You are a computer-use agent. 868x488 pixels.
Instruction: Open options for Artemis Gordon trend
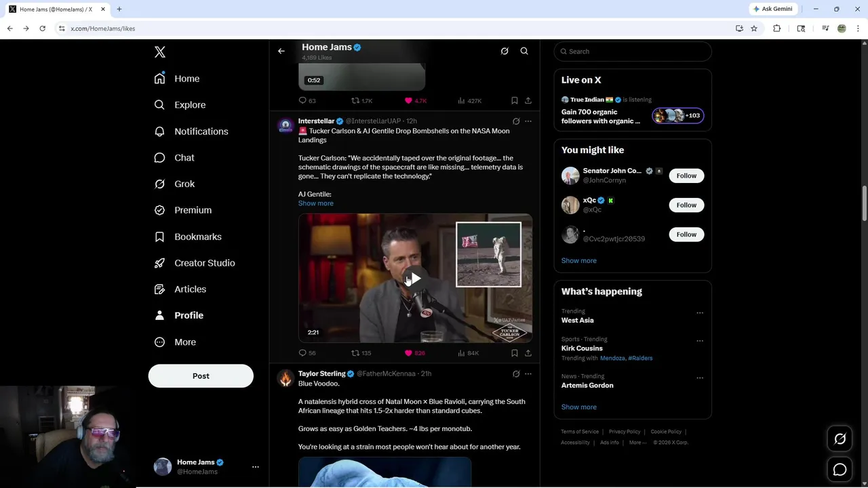tap(700, 378)
